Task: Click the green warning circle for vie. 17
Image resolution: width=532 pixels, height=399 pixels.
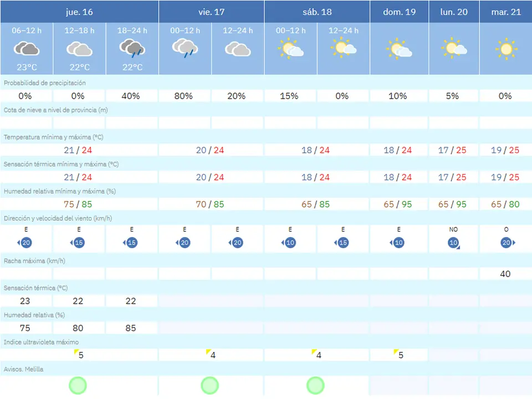Action: tap(209, 386)
